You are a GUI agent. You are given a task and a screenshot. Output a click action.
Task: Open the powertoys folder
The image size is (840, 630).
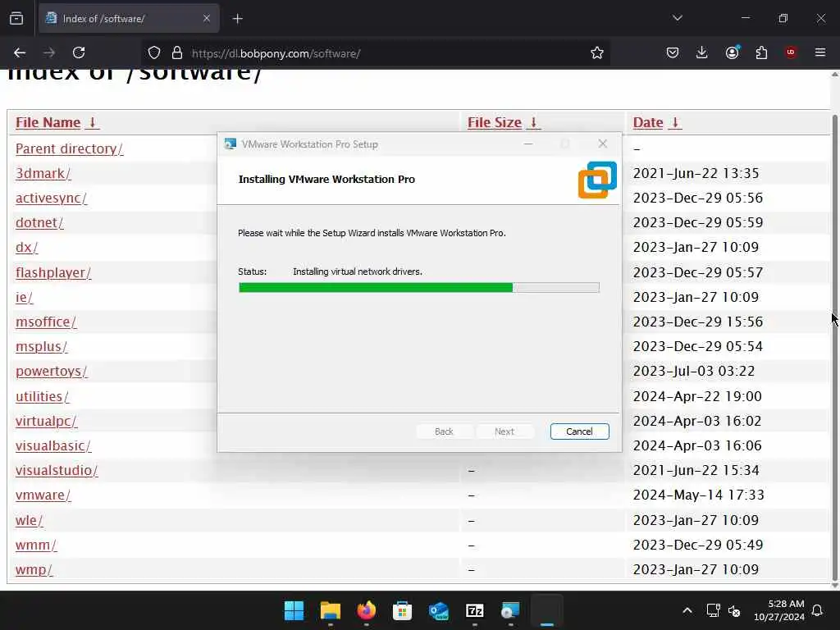tap(51, 372)
